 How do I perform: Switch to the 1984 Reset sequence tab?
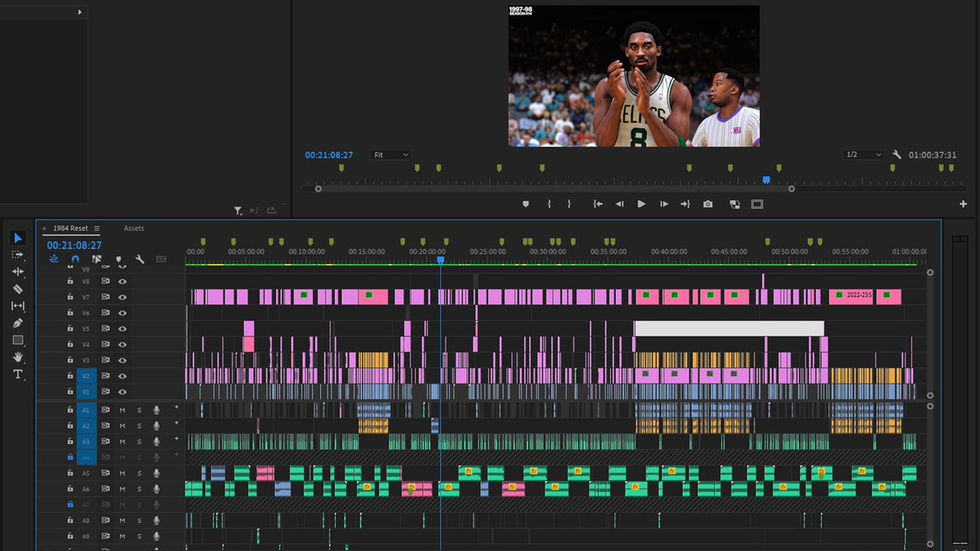click(x=71, y=229)
